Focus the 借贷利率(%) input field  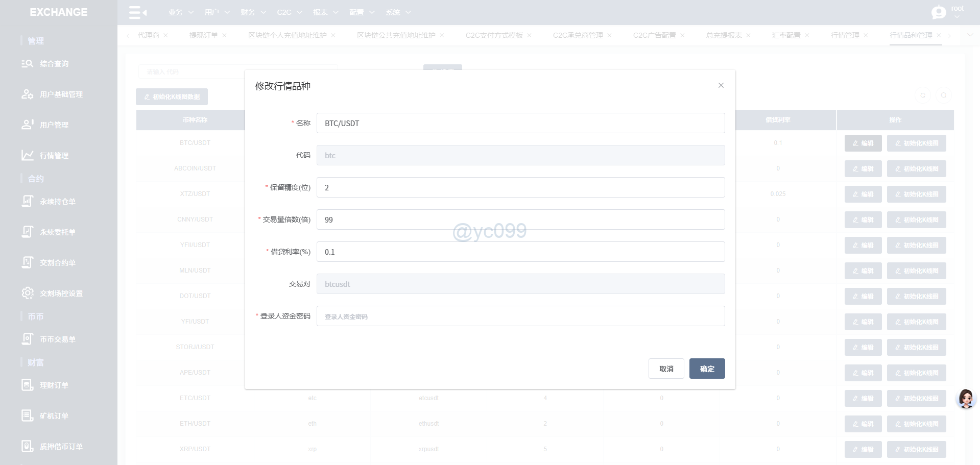point(520,252)
